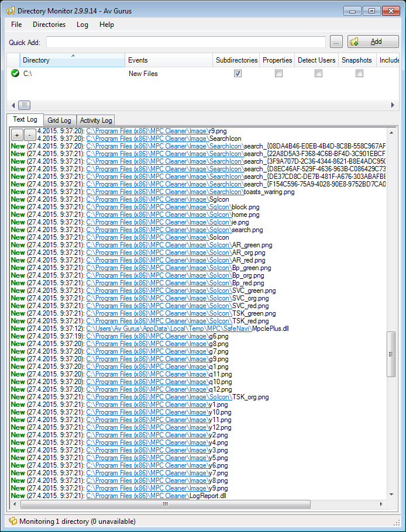
Task: Open the Directories menu
Action: coord(49,25)
